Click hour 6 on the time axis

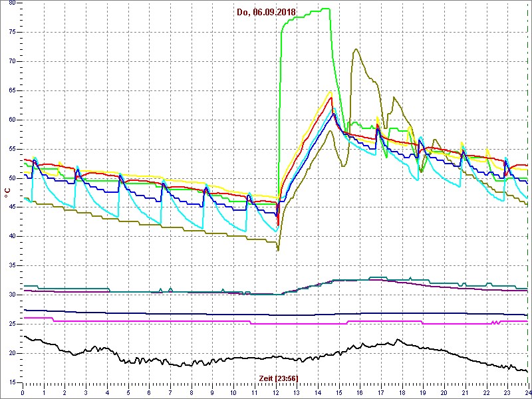(x=149, y=392)
